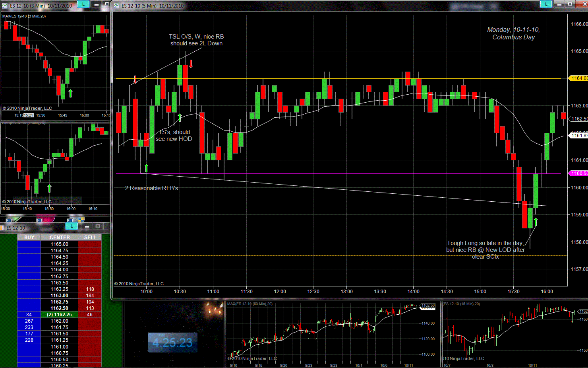Click the buy cell at price 1162.00

[29, 321]
